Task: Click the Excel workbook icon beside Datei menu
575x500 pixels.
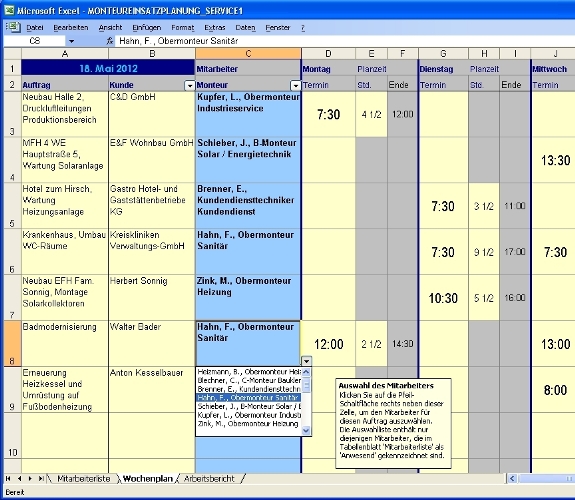Action: pos(13,27)
